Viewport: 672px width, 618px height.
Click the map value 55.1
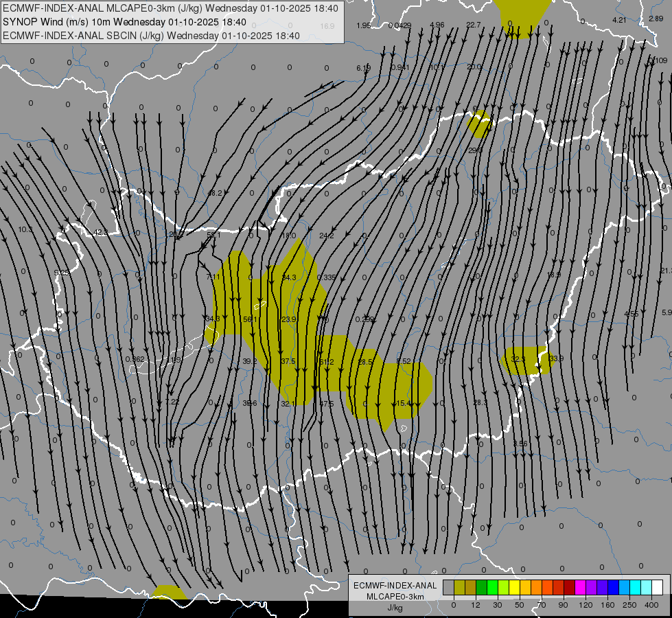coord(213,235)
